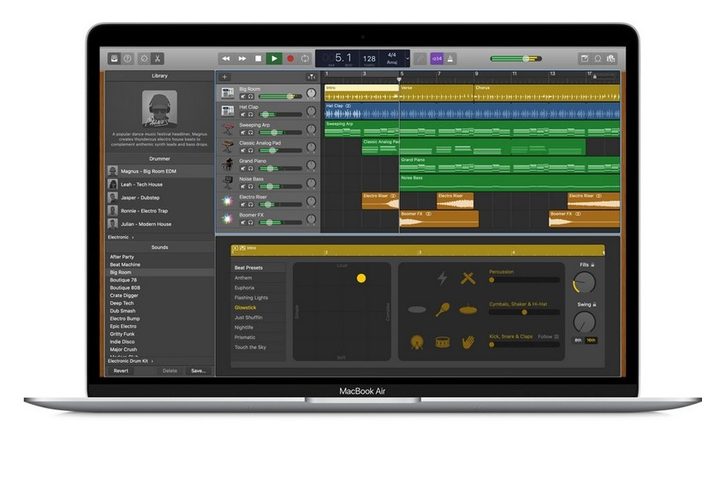This screenshot has width=720, height=480.
Task: Select drummer Jasper - Dubstep
Action: (x=160, y=198)
